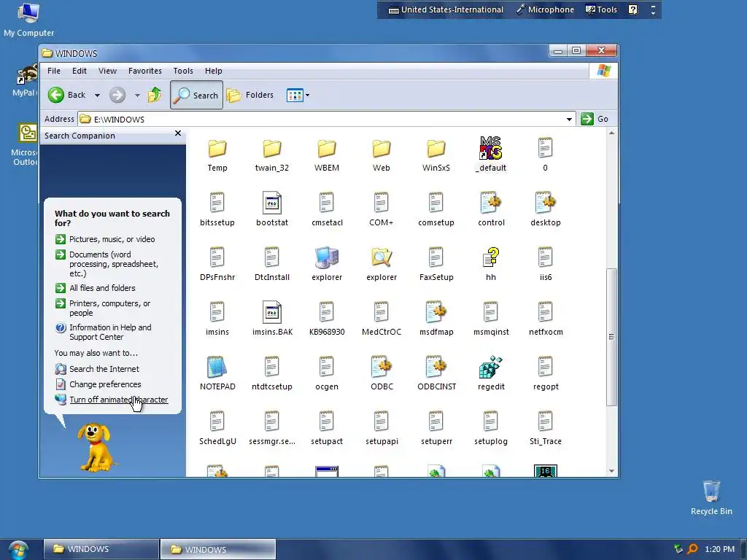This screenshot has width=747, height=560.
Task: Select the NOTEPAD application icon
Action: point(217,367)
